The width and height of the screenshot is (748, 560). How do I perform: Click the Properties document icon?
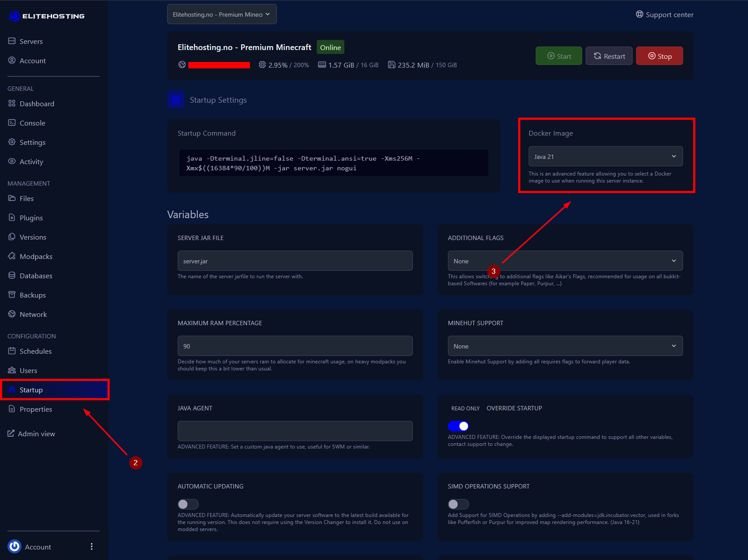point(12,409)
